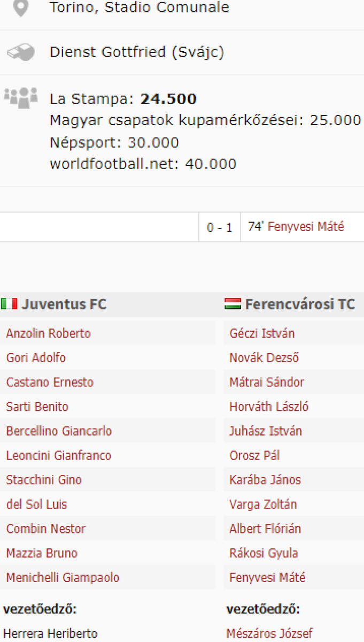The width and height of the screenshot is (364, 642).
Task: Click the Ferencvárosi TC team heading
Action: pyautogui.click(x=300, y=304)
